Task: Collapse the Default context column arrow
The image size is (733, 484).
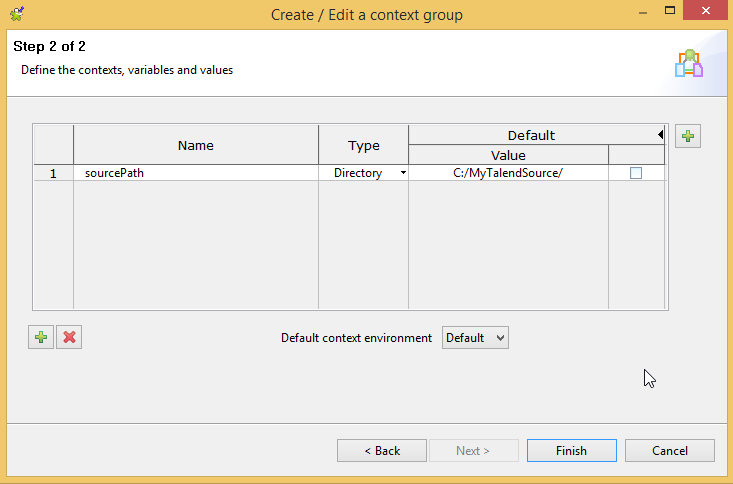Action: [x=660, y=135]
